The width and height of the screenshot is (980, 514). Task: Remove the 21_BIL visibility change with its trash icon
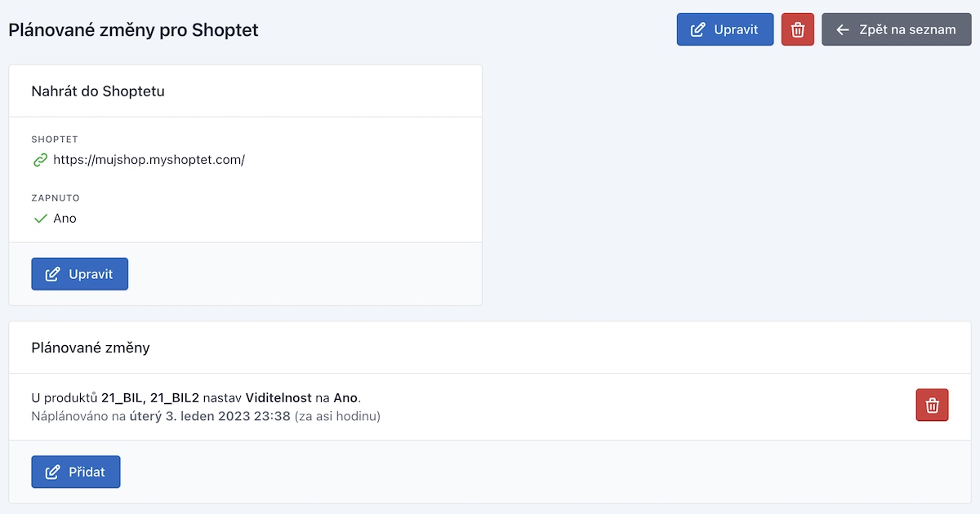click(933, 405)
